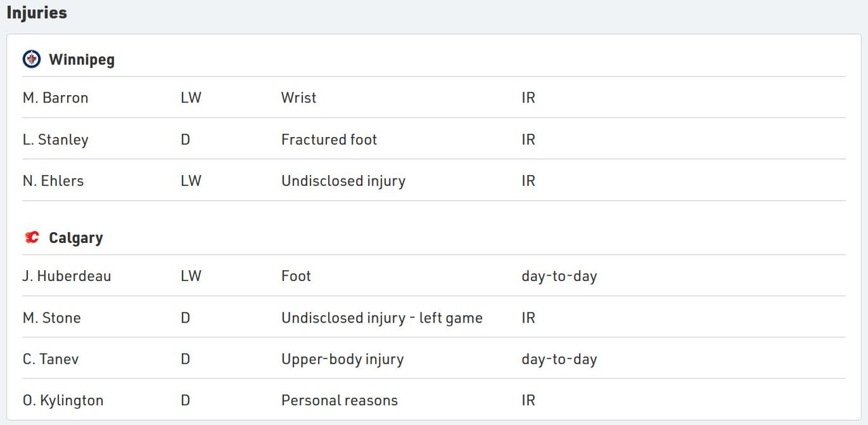
Task: Click the Fractured foot injury text
Action: point(329,140)
